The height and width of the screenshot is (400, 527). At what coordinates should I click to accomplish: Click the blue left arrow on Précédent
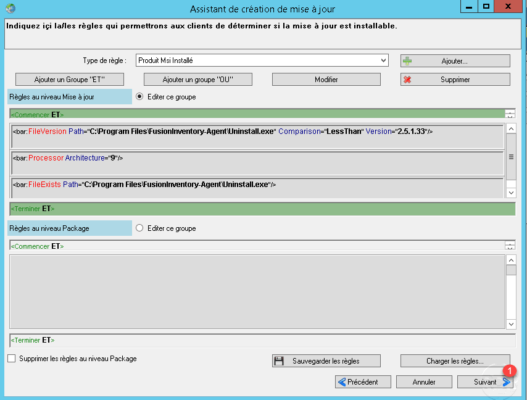(x=342, y=382)
